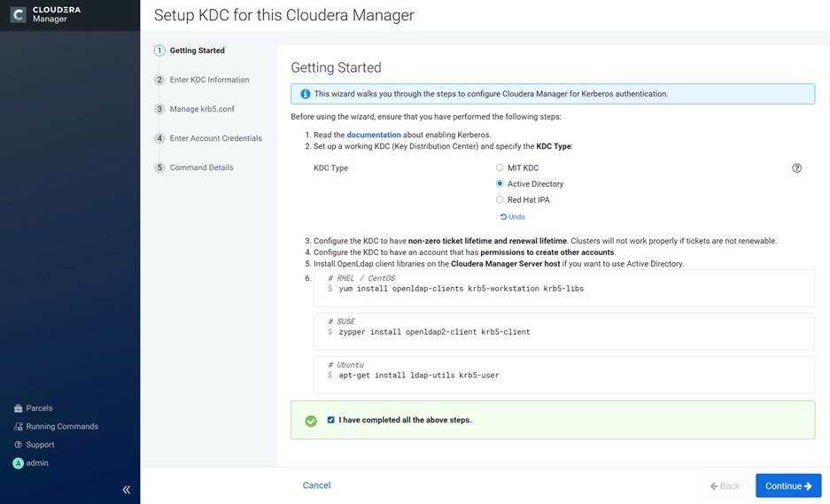The height and width of the screenshot is (504, 830).
Task: Click the KDC Type help question mark
Action: tap(796, 168)
